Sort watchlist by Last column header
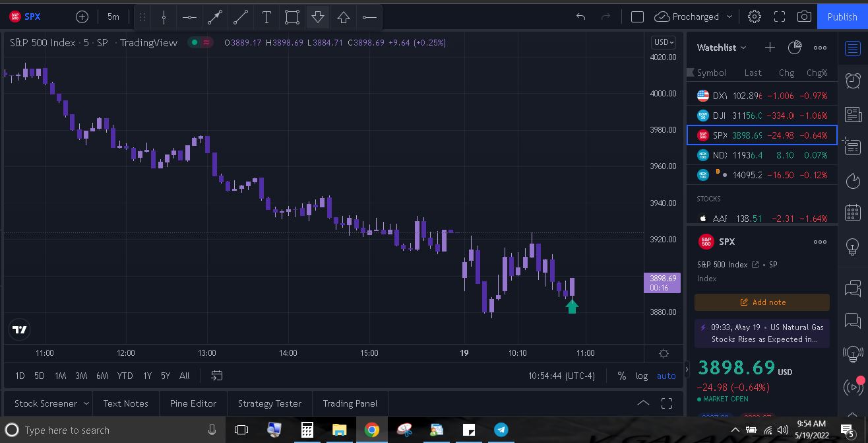Screen dimensions: 868x443 (x=753, y=73)
